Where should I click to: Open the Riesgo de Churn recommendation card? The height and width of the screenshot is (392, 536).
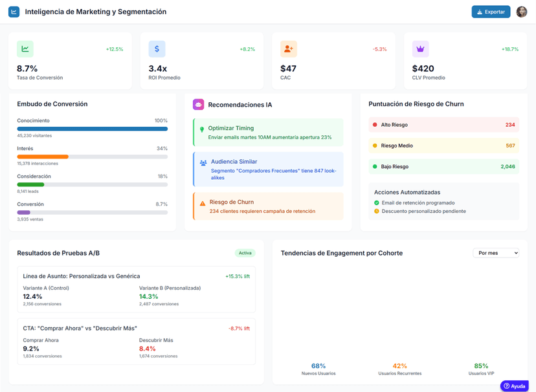[x=268, y=206]
